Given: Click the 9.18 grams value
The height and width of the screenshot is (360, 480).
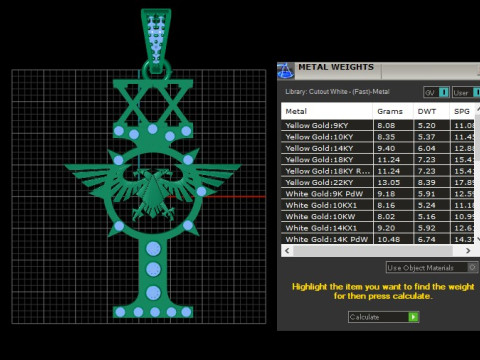Looking at the screenshot, I should pos(386,194).
